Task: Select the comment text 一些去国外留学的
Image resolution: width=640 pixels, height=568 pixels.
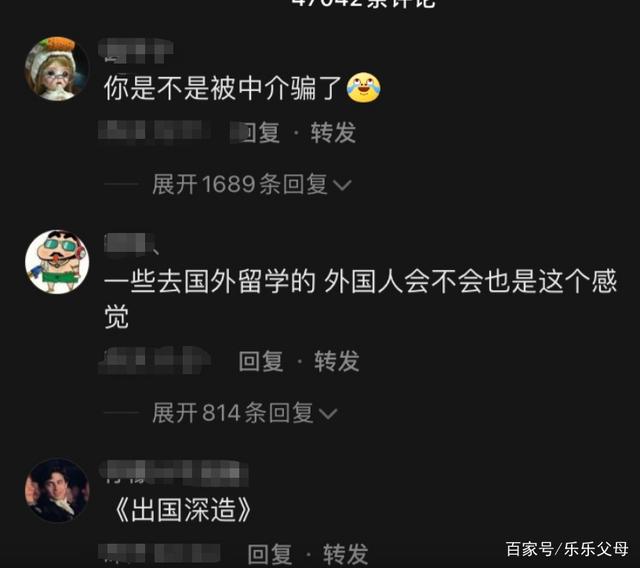Action: (x=210, y=282)
